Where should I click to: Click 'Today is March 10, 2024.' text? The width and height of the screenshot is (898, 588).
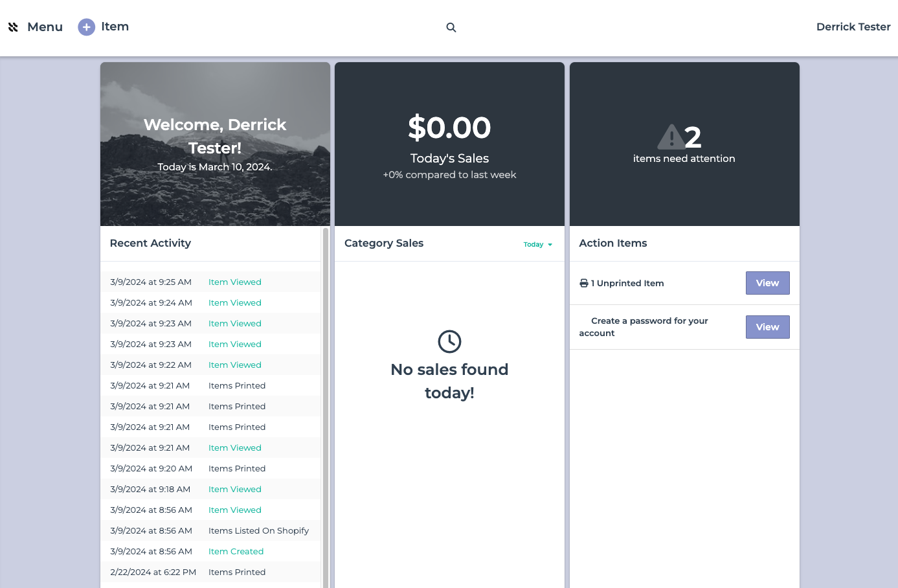tap(215, 167)
